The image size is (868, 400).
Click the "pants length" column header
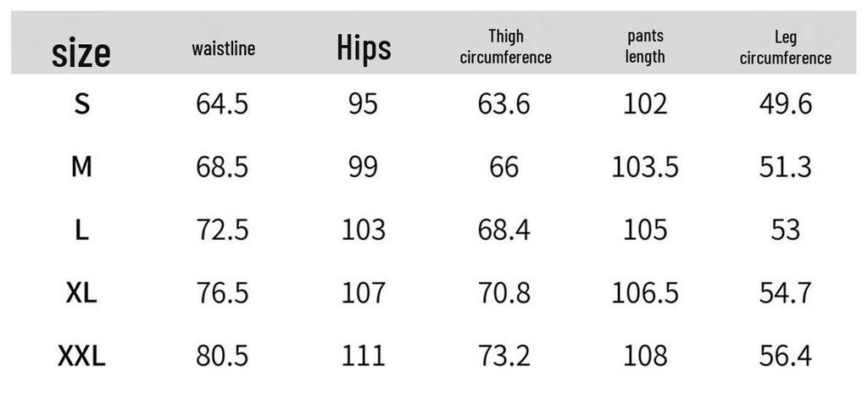tap(645, 47)
